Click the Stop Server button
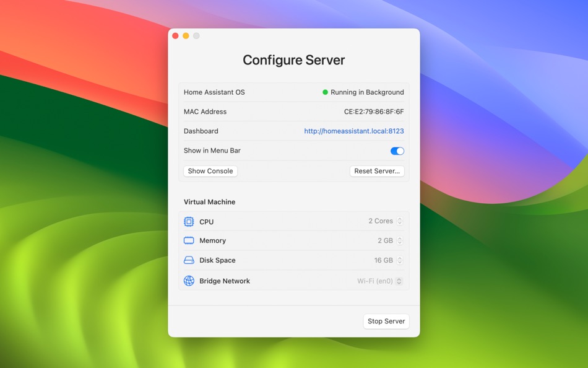Image resolution: width=588 pixels, height=368 pixels. [x=386, y=321]
